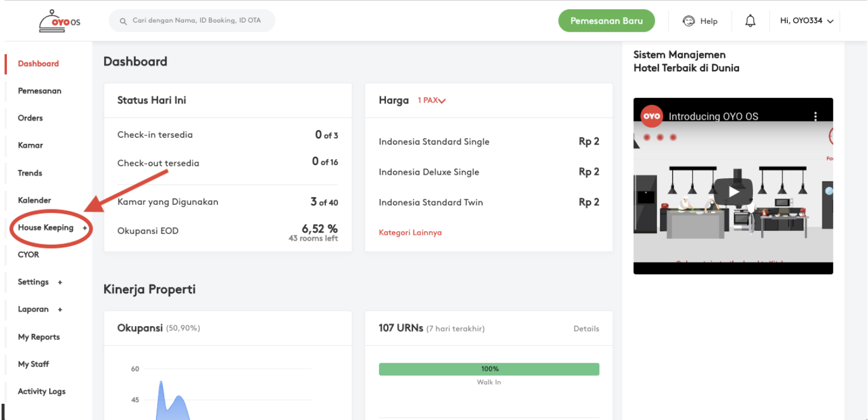Play the Introducing OYO OS video
868x420 pixels.
tap(733, 192)
